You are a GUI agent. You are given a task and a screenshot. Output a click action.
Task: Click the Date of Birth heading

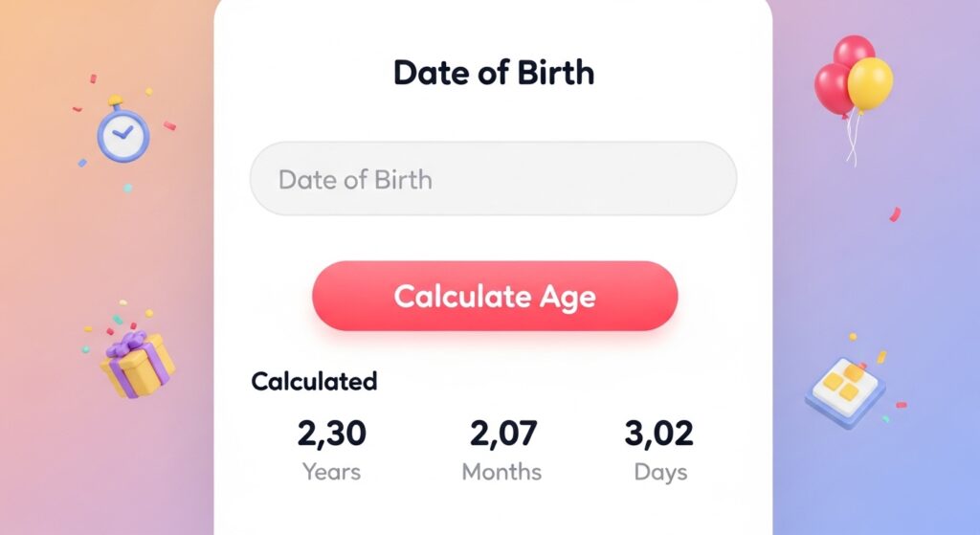493,74
